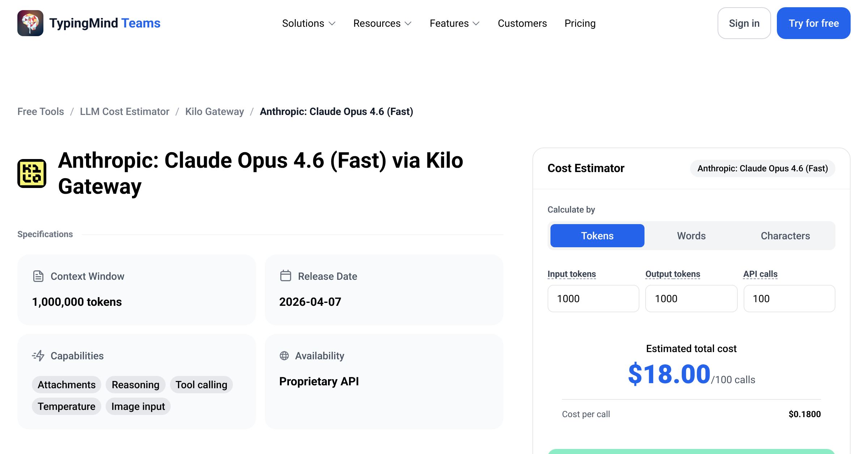Click the Proprietary API availability text

pos(319,381)
